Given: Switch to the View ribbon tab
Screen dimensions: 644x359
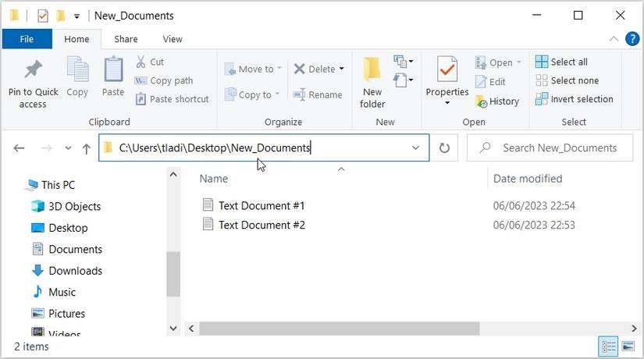Looking at the screenshot, I should pos(173,39).
